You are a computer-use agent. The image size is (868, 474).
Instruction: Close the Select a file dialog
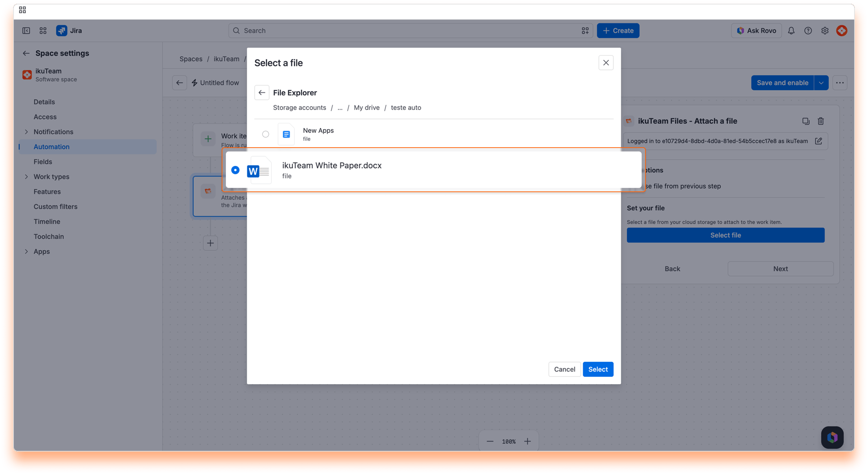pyautogui.click(x=606, y=63)
